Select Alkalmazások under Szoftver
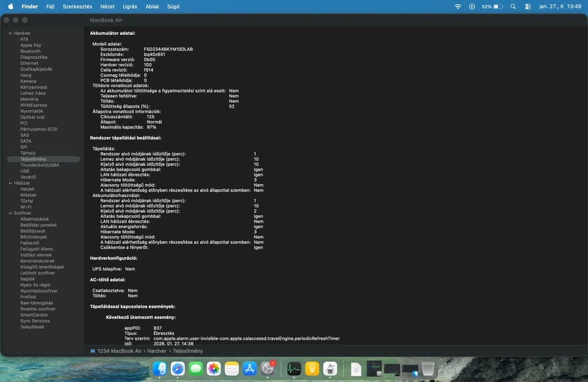 (x=34, y=219)
